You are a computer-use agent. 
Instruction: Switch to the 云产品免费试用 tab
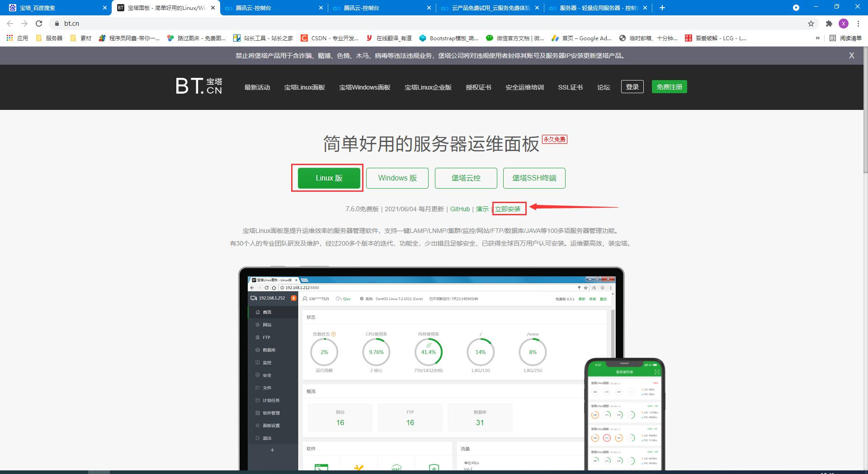click(490, 8)
